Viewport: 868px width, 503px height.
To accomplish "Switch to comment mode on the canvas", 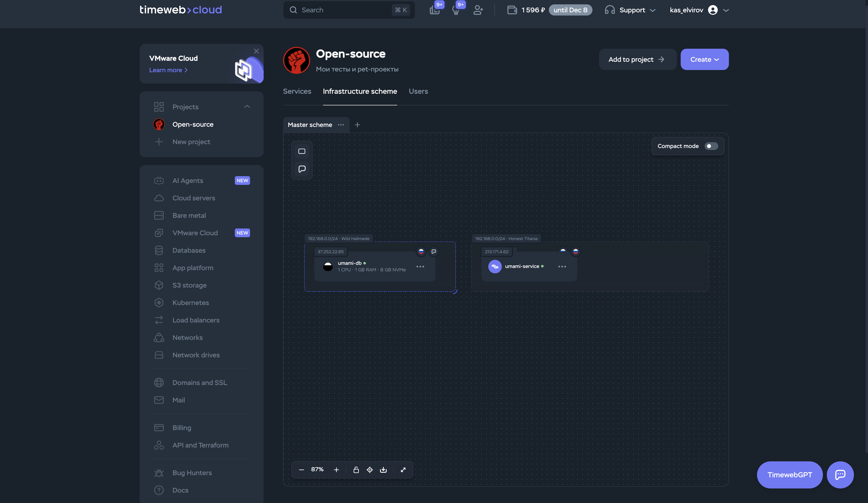I will coord(302,169).
